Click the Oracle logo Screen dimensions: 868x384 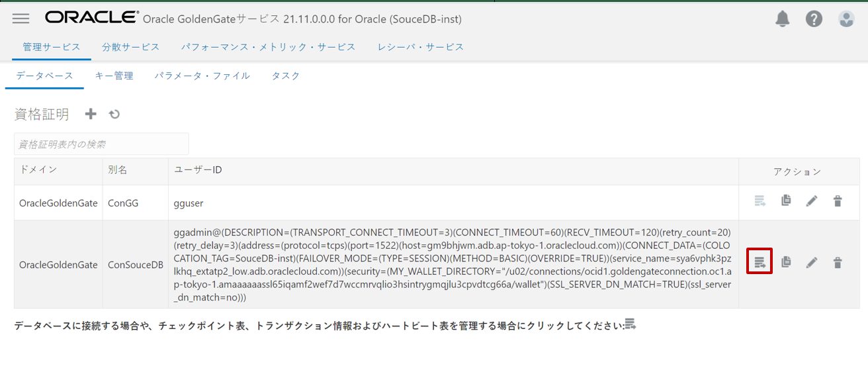click(91, 18)
